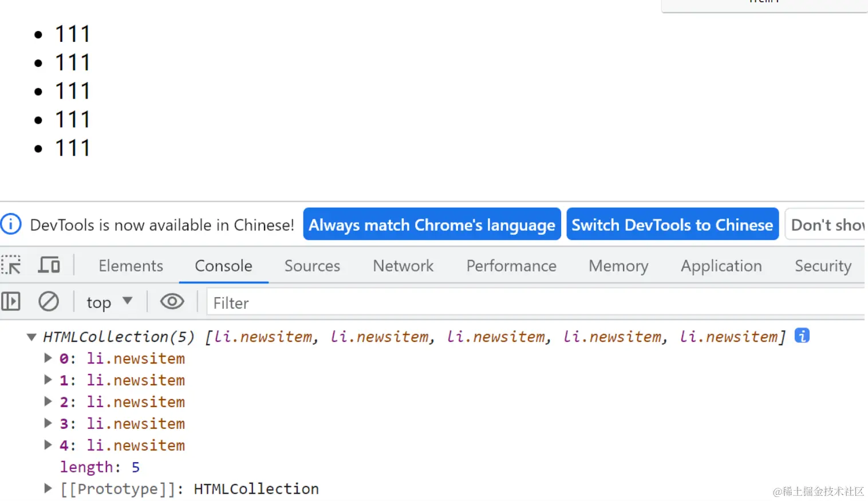This screenshot has height=501, width=868.
Task: Open the Application tab
Action: [x=721, y=266]
